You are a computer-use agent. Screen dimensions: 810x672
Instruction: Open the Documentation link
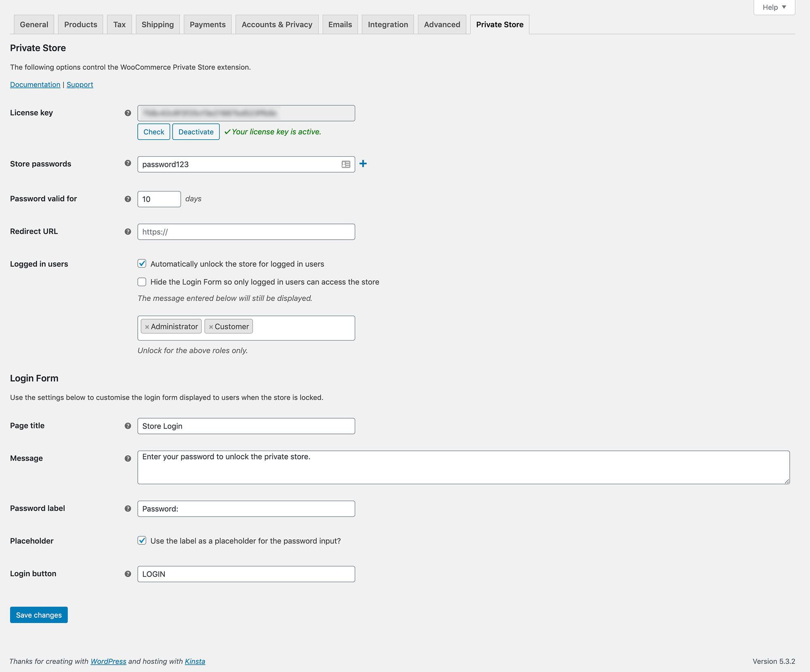pos(35,84)
